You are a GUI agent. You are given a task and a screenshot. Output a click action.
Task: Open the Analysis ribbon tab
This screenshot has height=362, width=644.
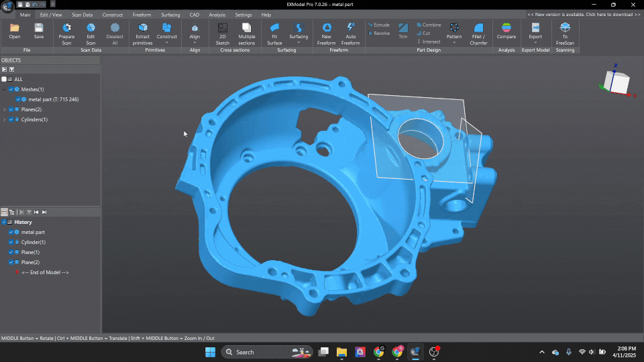click(x=217, y=15)
